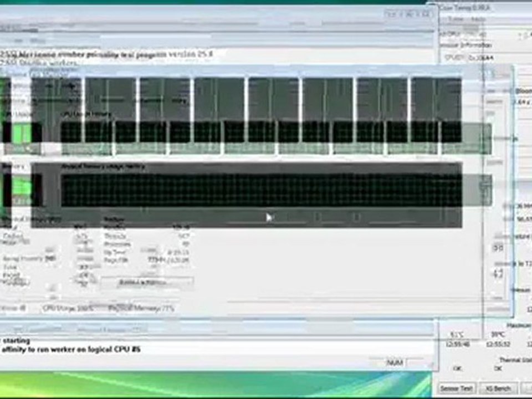Click the 'program version 25.8' Prime95 text line
532x399 pixels.
[107, 54]
